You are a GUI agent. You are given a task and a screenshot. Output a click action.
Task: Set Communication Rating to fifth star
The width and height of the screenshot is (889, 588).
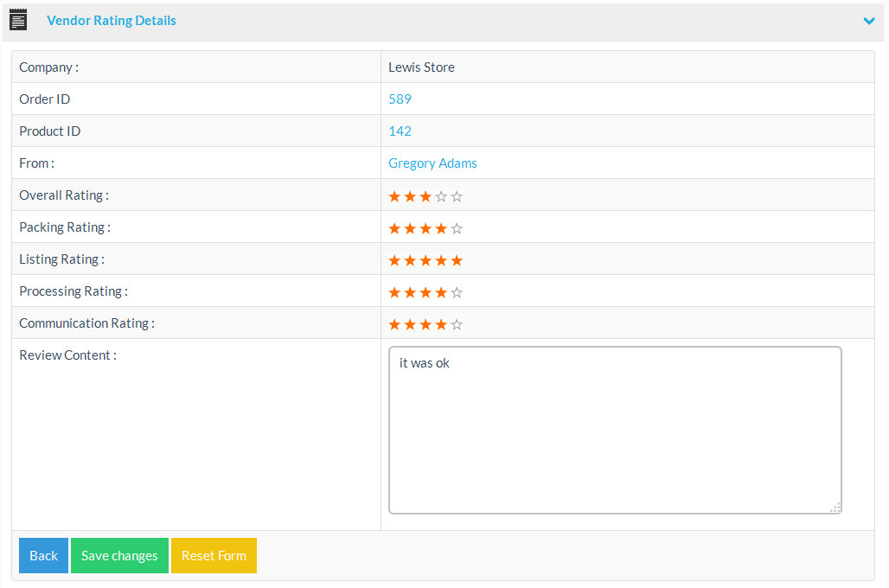pyautogui.click(x=457, y=324)
